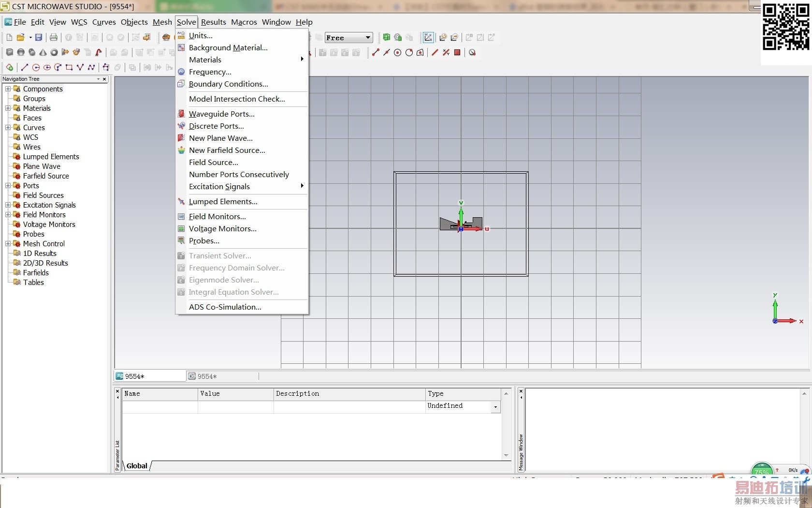This screenshot has height=508, width=812.
Task: Create a torus shape
Action: (54, 52)
